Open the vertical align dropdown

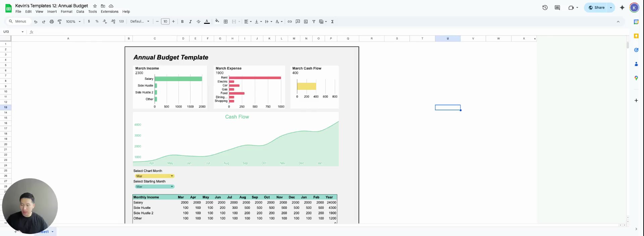(x=258, y=21)
